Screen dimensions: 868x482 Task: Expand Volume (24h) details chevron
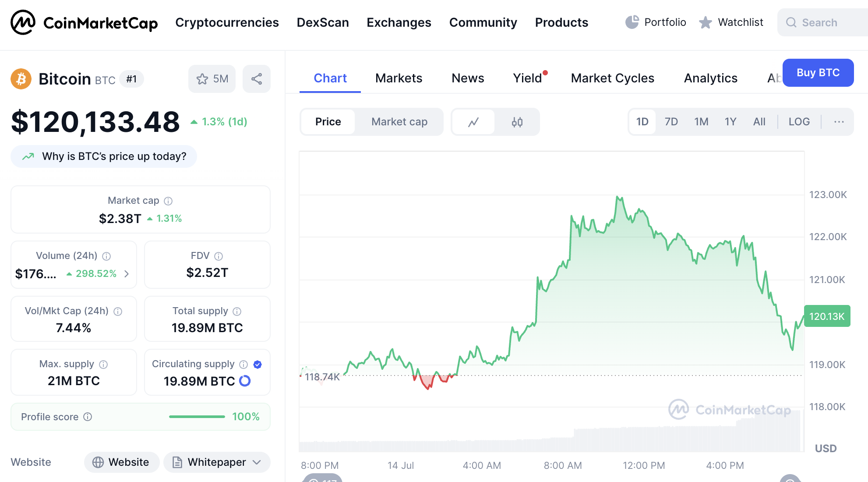127,274
